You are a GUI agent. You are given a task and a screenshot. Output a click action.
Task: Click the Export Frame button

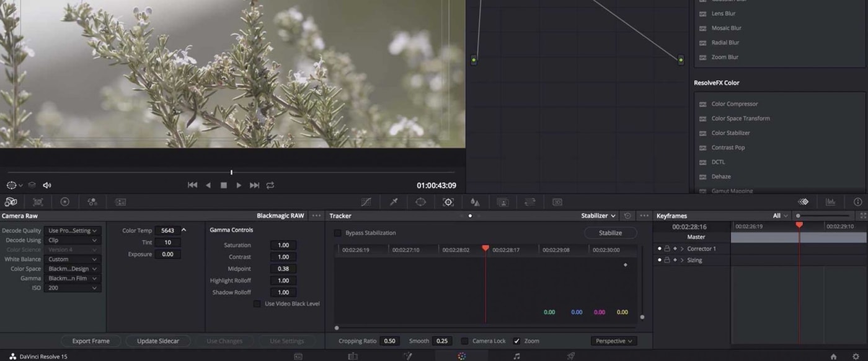coord(91,341)
